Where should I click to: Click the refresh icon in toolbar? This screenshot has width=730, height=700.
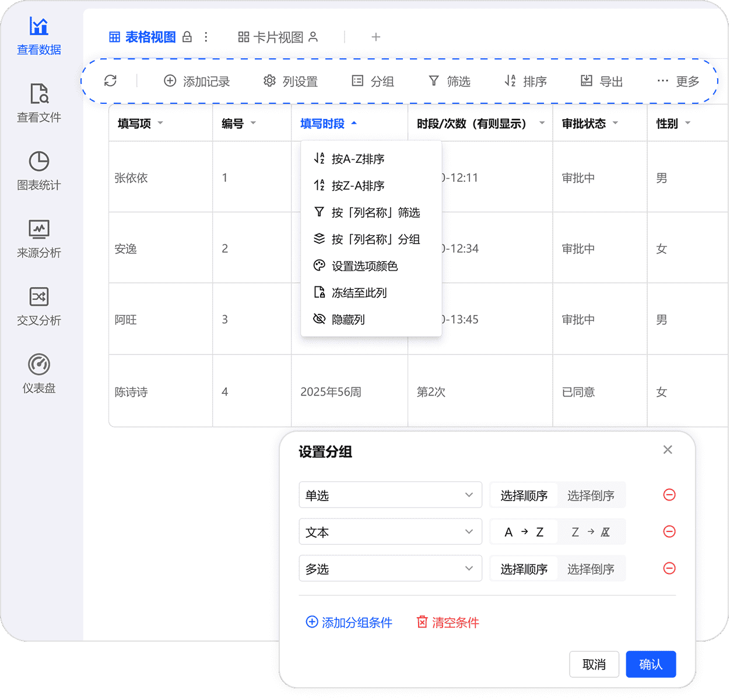pyautogui.click(x=110, y=81)
